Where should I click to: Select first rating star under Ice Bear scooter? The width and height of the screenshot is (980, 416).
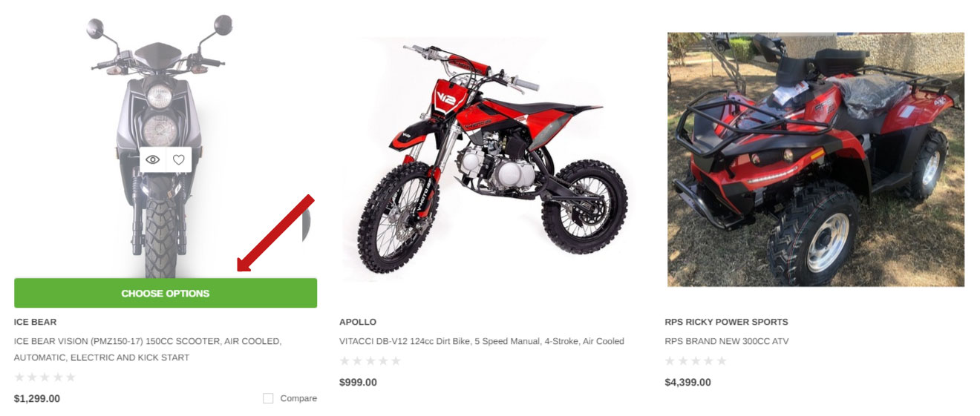19,377
